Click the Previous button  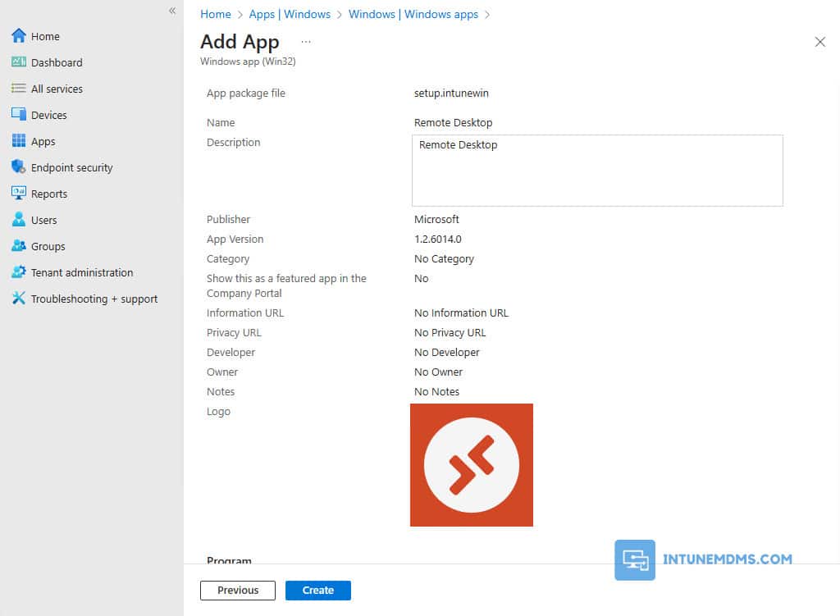pyautogui.click(x=238, y=591)
